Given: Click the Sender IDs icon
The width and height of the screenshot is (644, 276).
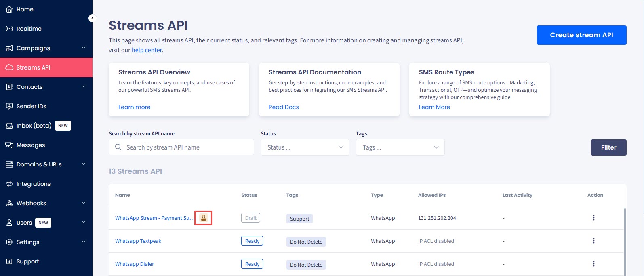Looking at the screenshot, I should tap(9, 106).
